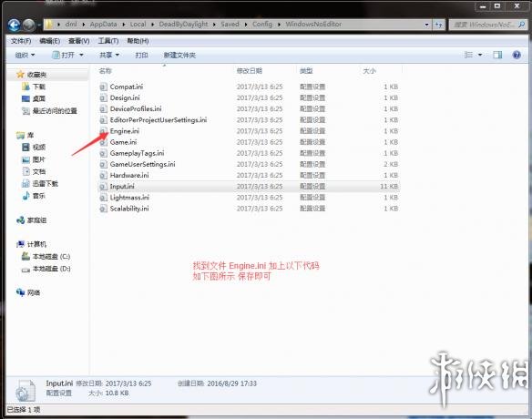Select the Engine.ini file
532x419 pixels.
tap(125, 131)
